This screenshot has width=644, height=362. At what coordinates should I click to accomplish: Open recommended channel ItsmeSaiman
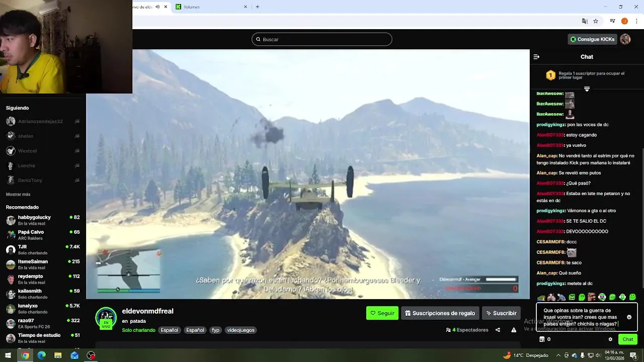[x=42, y=264]
